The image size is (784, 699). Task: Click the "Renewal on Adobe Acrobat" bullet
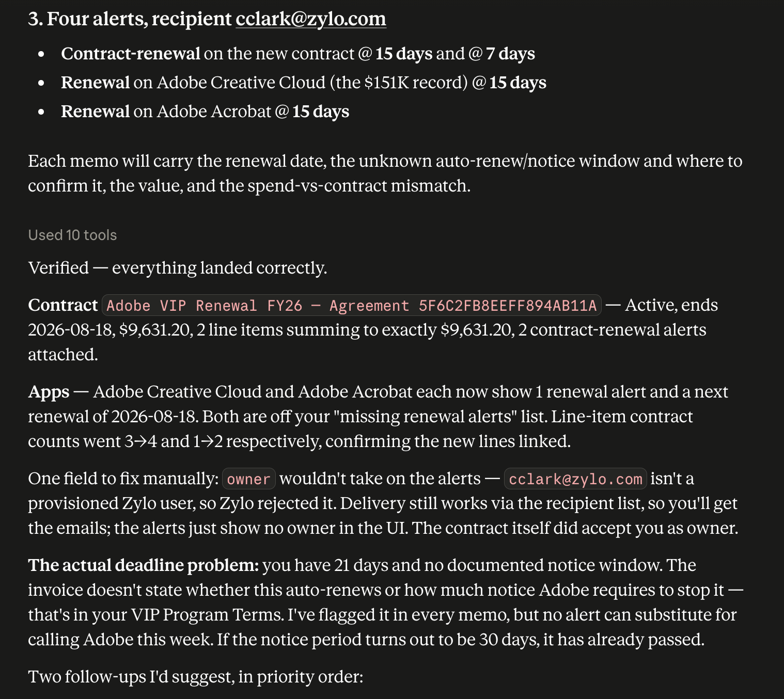[205, 112]
